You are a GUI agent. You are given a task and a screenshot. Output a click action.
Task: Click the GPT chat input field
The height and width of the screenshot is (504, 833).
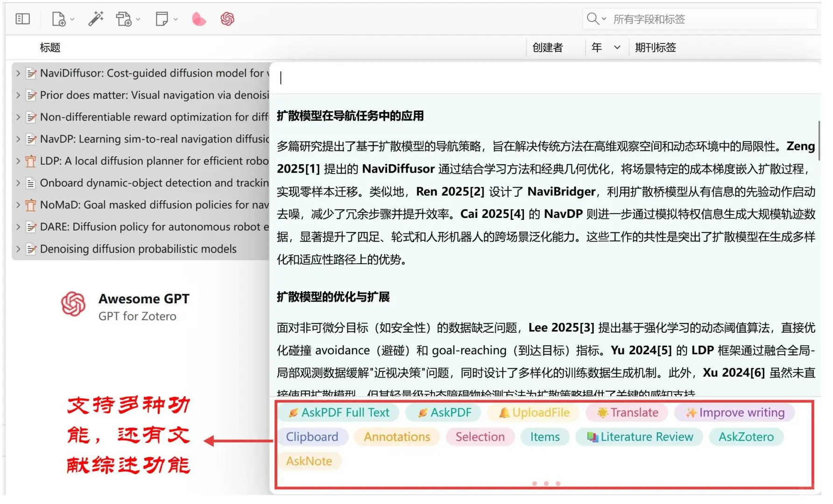point(420,77)
